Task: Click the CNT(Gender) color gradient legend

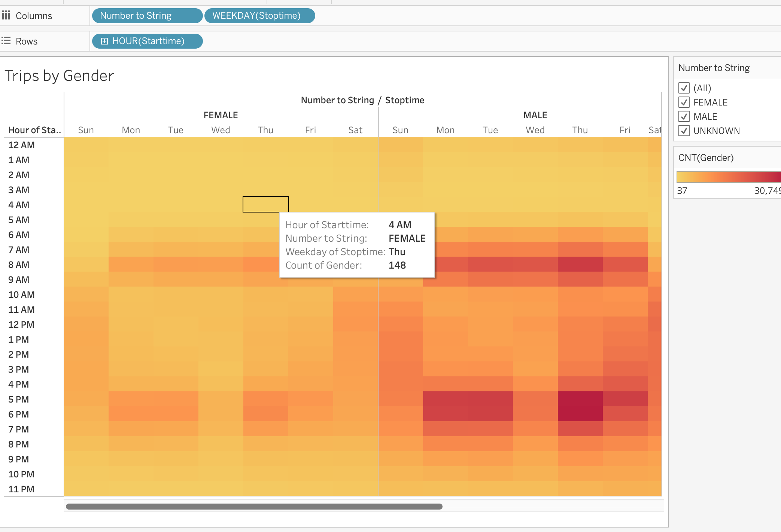Action: (728, 177)
